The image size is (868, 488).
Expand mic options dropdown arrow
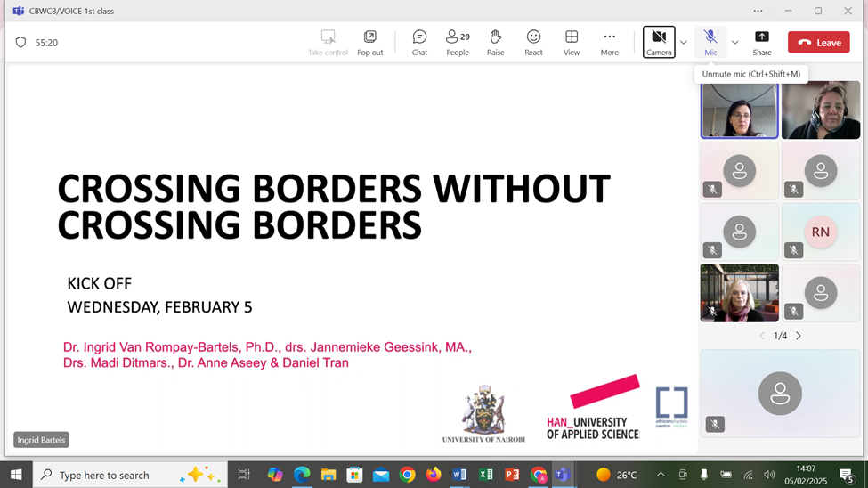tap(734, 42)
